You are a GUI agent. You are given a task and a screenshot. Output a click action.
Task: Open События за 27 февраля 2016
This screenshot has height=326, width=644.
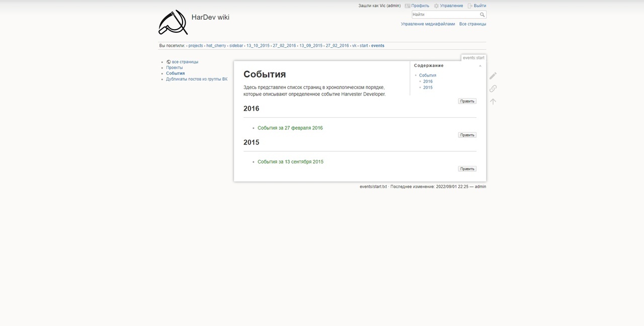pyautogui.click(x=290, y=128)
